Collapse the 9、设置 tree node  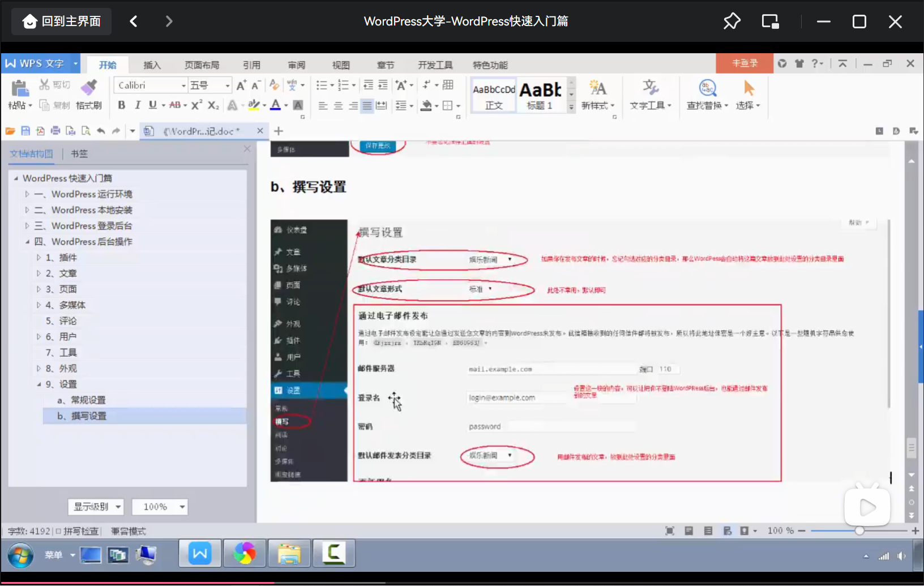(x=38, y=384)
